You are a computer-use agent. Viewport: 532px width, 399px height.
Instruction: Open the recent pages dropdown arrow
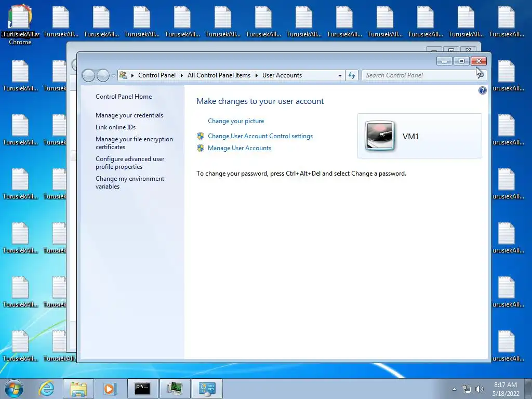click(x=113, y=76)
